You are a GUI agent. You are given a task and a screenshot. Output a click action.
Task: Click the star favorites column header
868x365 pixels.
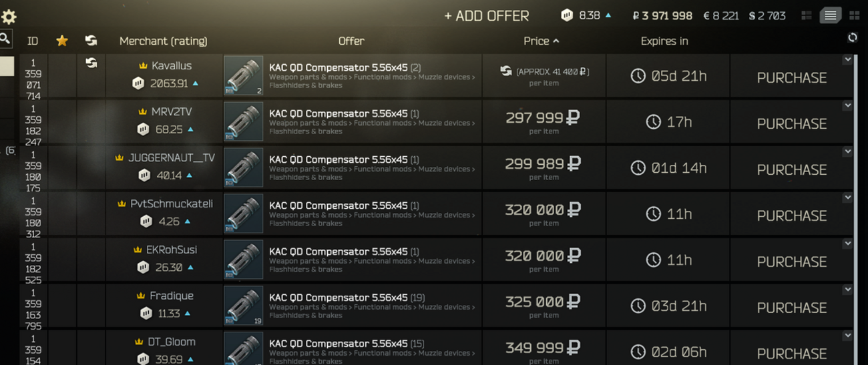tap(62, 41)
